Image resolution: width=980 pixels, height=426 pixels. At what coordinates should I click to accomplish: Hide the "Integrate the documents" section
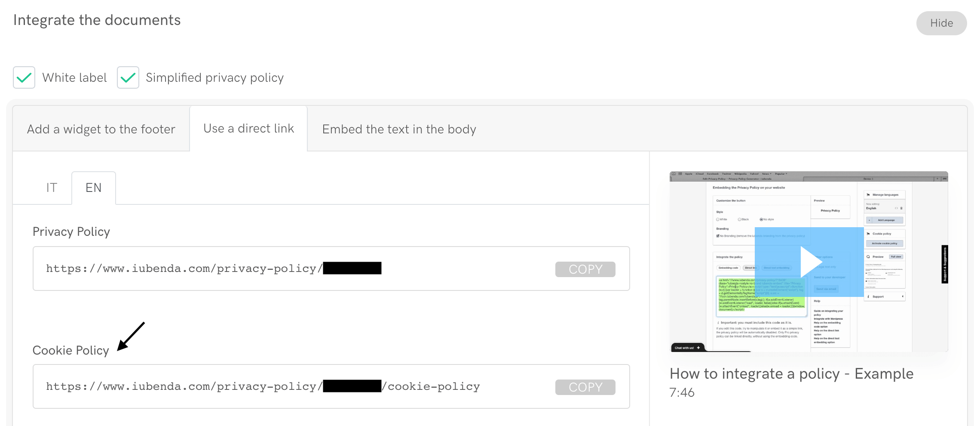pyautogui.click(x=941, y=23)
